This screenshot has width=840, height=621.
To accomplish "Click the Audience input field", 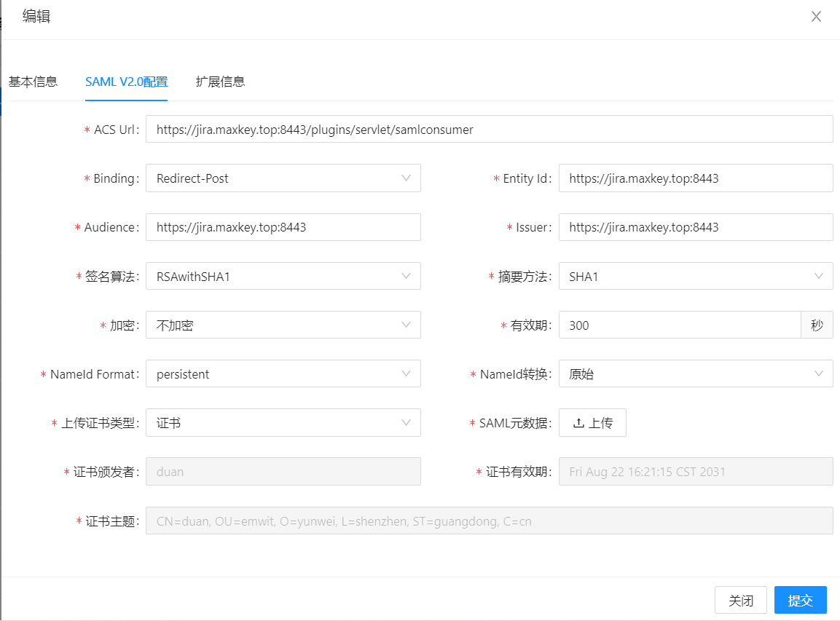I will pyautogui.click(x=283, y=227).
